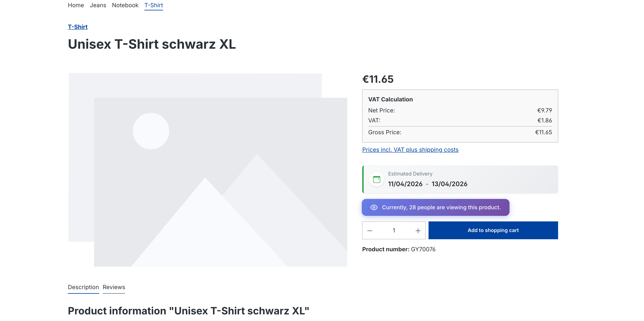Open the Jeans category menu item
Image resolution: width=644 pixels, height=321 pixels.
tap(98, 5)
